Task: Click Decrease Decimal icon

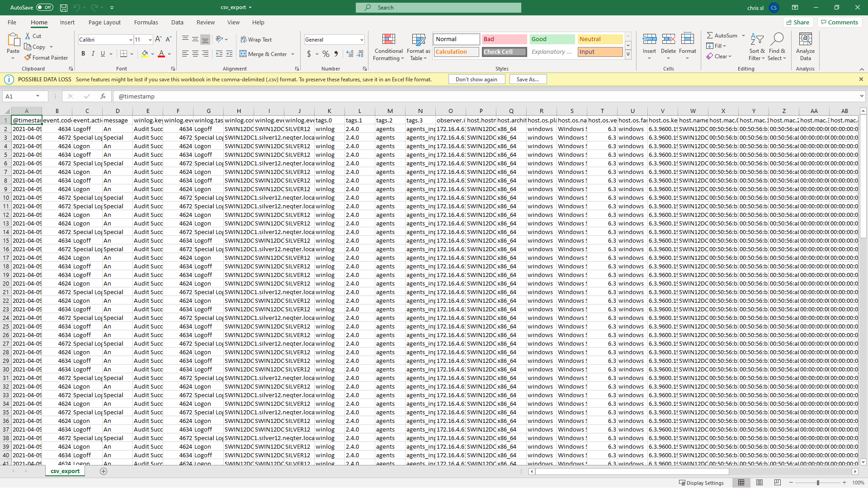Action: [360, 54]
